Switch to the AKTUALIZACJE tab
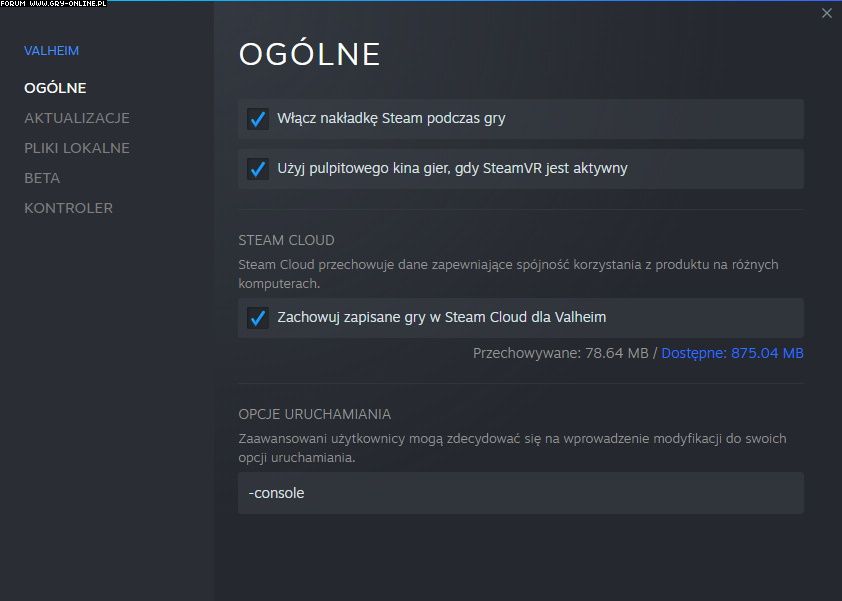The image size is (842, 601). point(77,118)
